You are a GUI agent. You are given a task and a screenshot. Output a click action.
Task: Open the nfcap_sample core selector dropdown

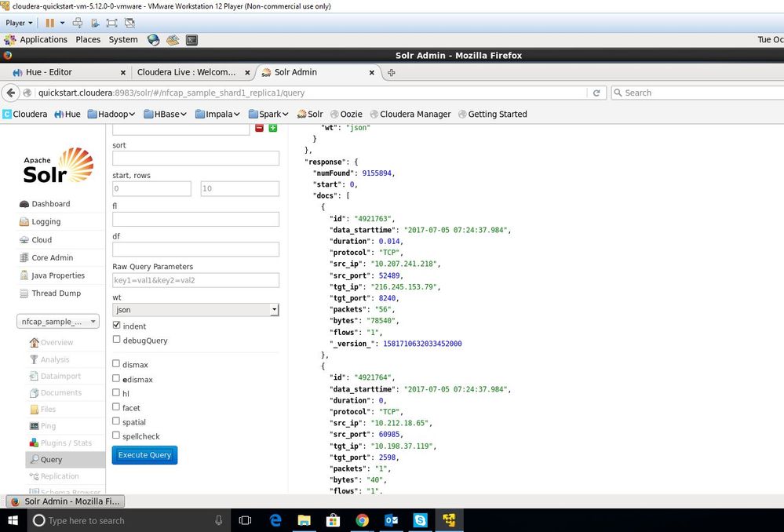[58, 322]
